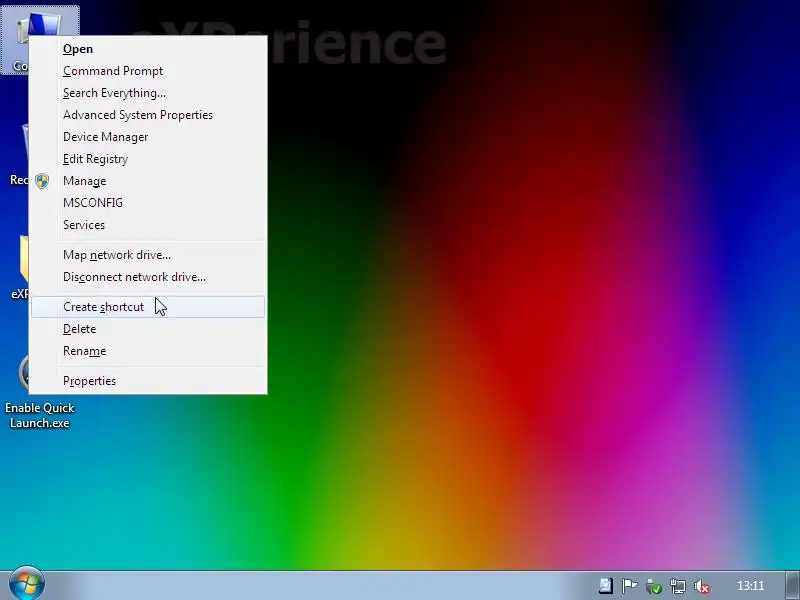Click the first tray icon beside the flag
This screenshot has height=600, width=800.
606,586
